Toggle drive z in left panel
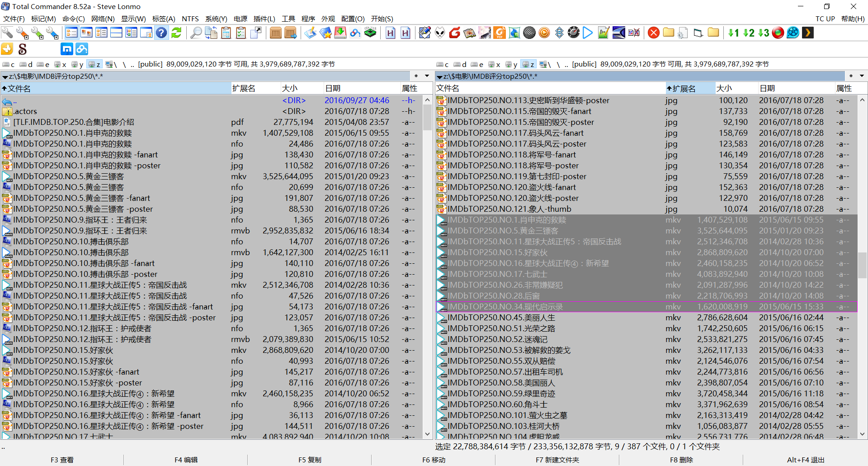The image size is (868, 466). point(94,64)
